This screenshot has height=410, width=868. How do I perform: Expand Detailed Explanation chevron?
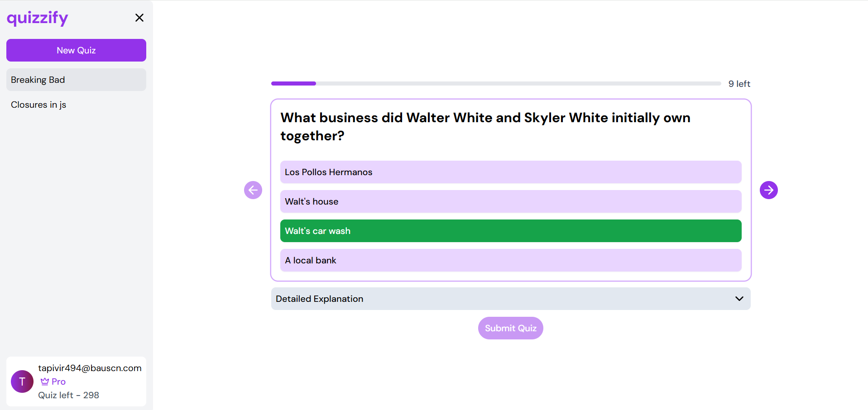point(739,299)
